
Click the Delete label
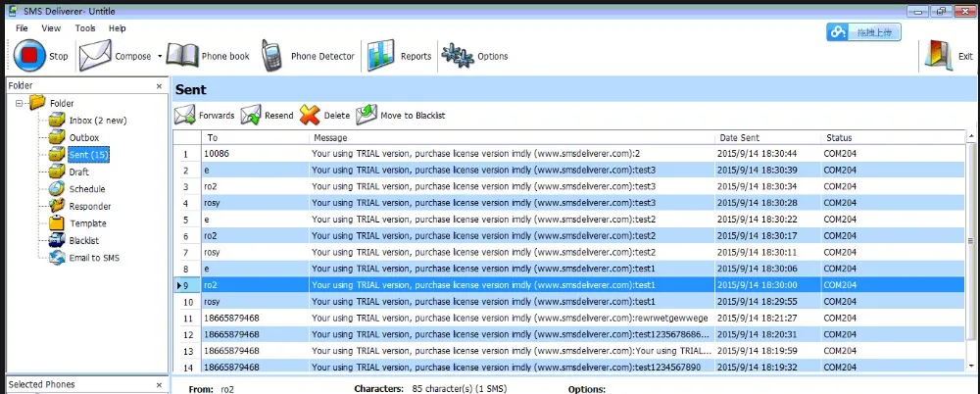click(337, 116)
